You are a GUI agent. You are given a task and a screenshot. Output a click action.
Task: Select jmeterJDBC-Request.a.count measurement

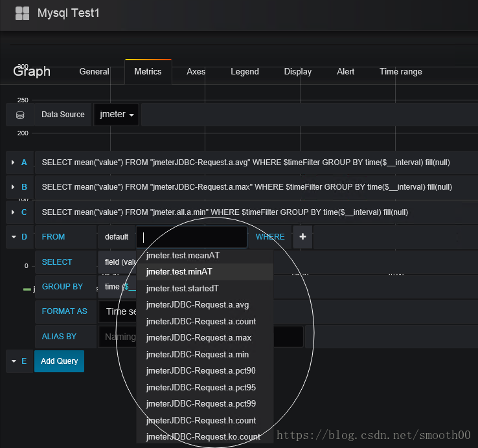pyautogui.click(x=205, y=321)
